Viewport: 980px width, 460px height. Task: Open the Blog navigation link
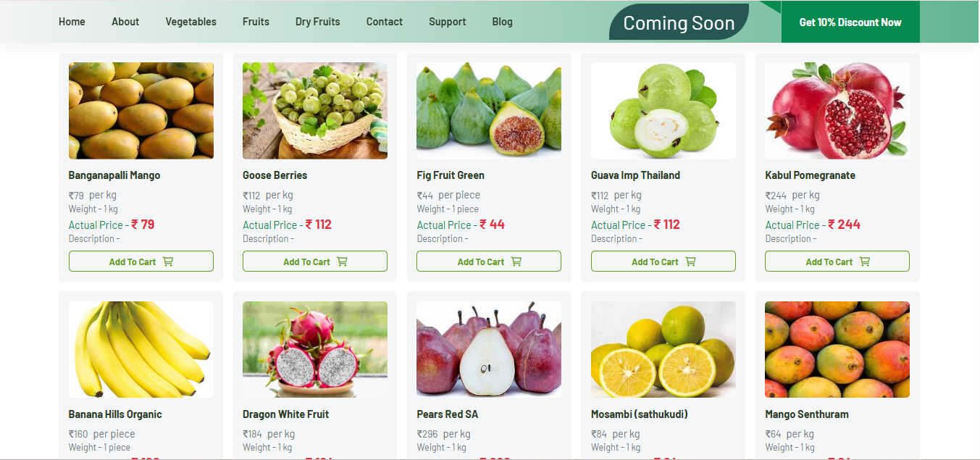(502, 22)
